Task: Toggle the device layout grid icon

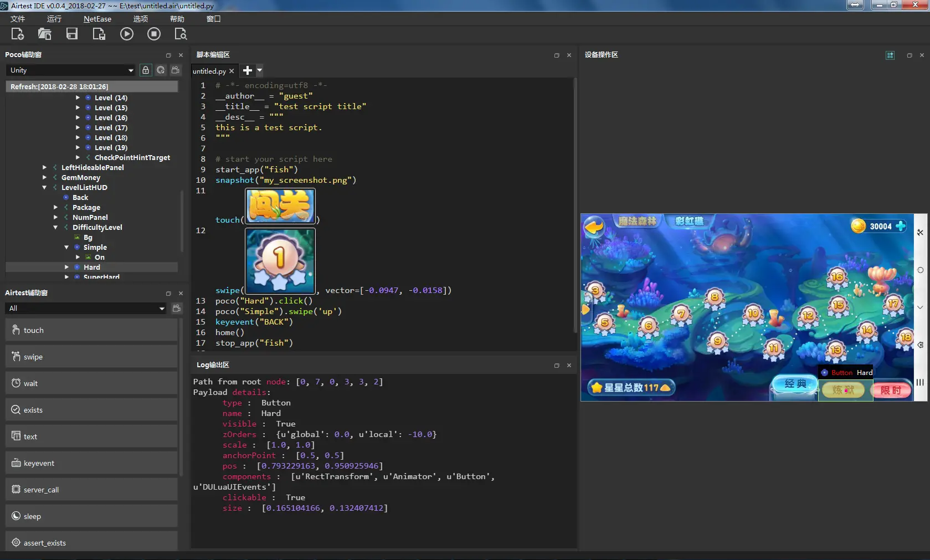Action: point(890,55)
